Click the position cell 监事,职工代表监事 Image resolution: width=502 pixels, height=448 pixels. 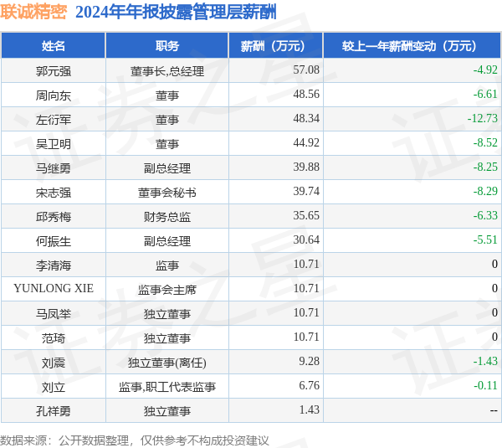click(167, 387)
